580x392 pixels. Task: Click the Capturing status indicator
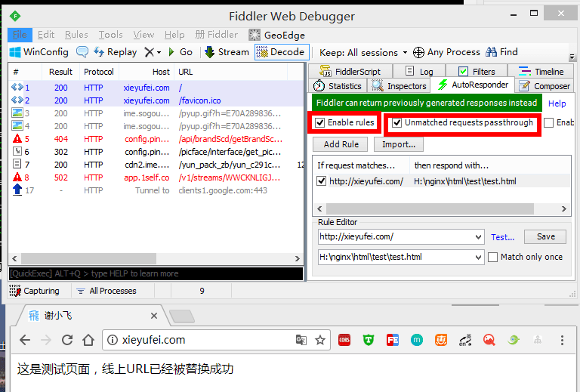click(35, 291)
